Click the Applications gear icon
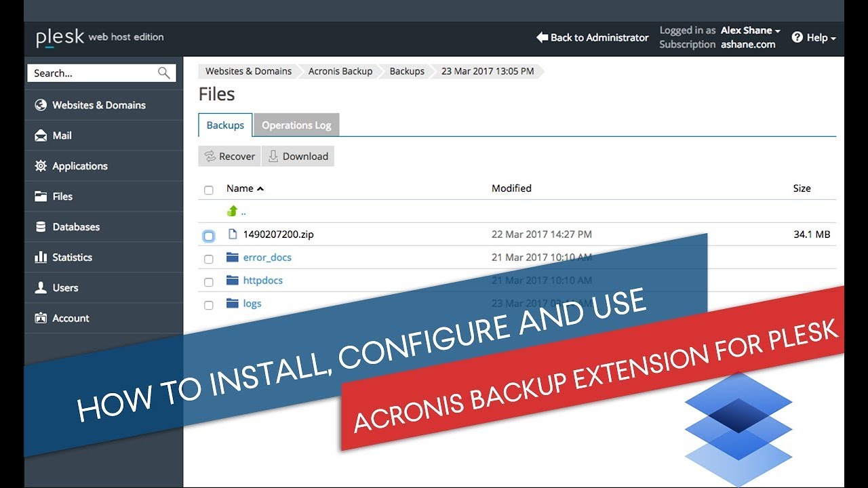Screen dimensions: 868x488 coord(41,166)
